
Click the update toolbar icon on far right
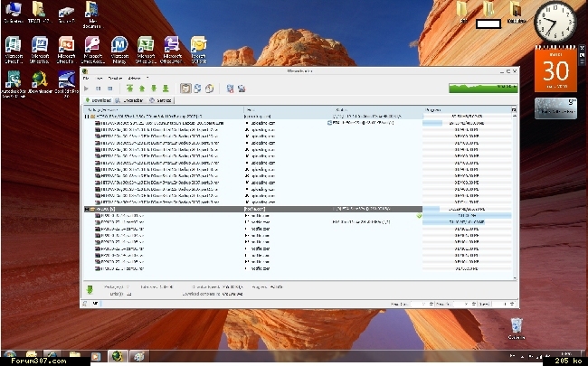tap(242, 89)
